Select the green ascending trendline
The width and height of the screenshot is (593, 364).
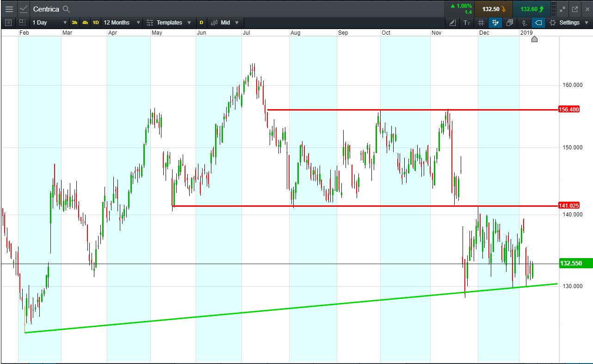pyautogui.click(x=291, y=308)
